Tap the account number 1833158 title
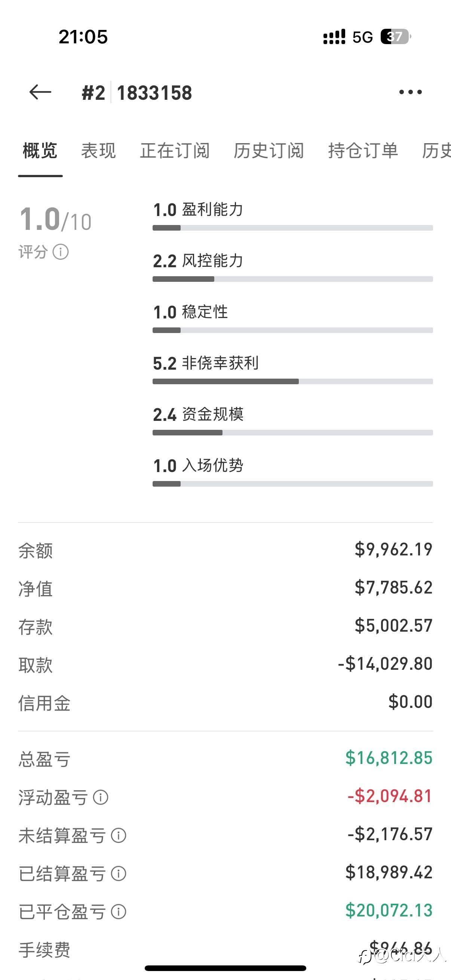The width and height of the screenshot is (451, 980). (154, 93)
